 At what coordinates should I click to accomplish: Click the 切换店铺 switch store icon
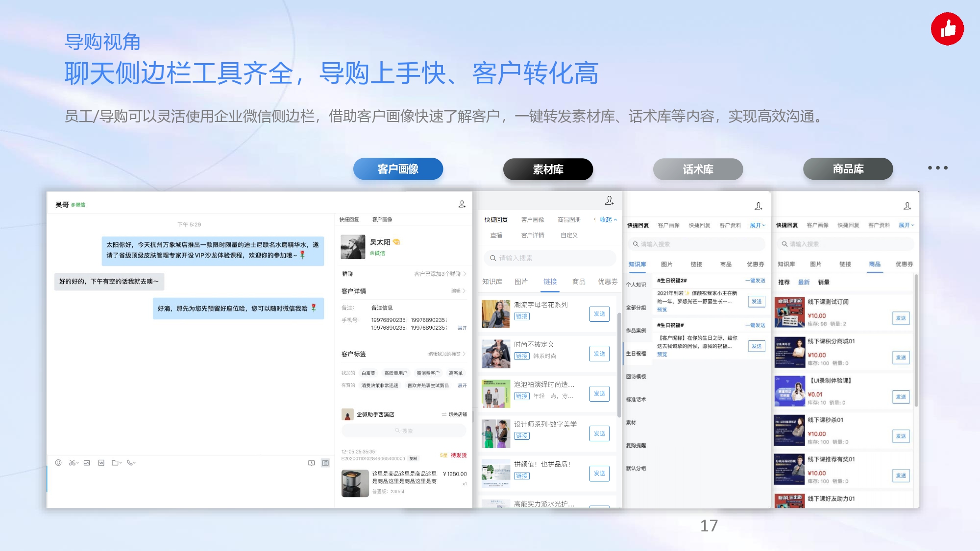point(444,414)
